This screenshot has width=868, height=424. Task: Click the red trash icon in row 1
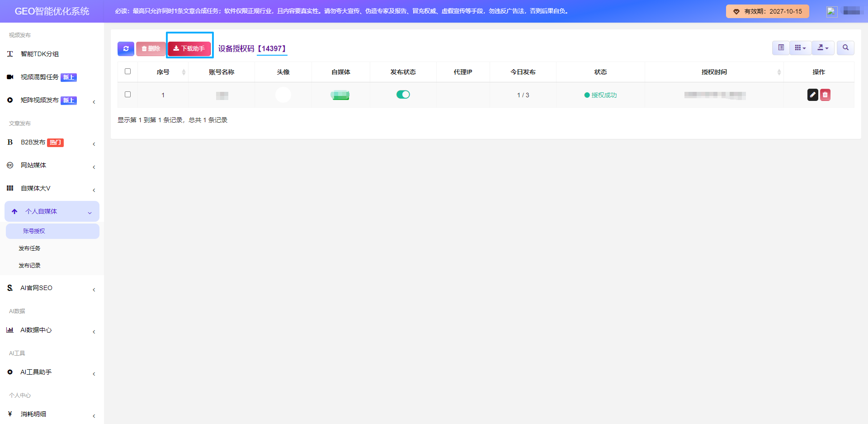(825, 95)
